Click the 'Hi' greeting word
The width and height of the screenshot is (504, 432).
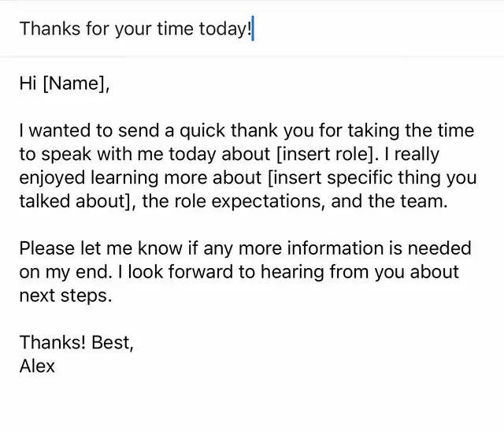[28, 84]
